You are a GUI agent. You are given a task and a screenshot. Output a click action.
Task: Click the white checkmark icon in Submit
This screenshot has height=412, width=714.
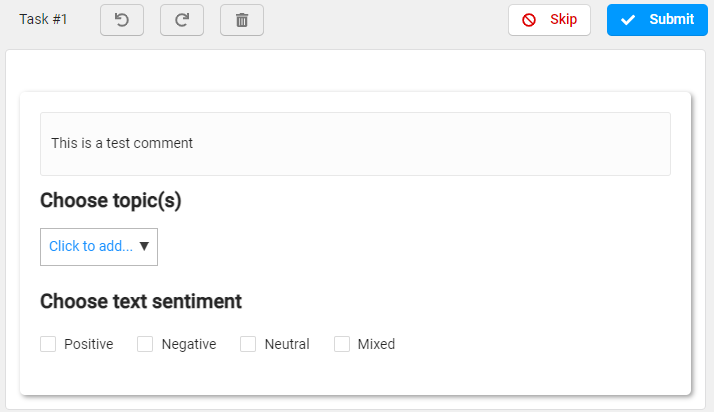click(x=628, y=20)
